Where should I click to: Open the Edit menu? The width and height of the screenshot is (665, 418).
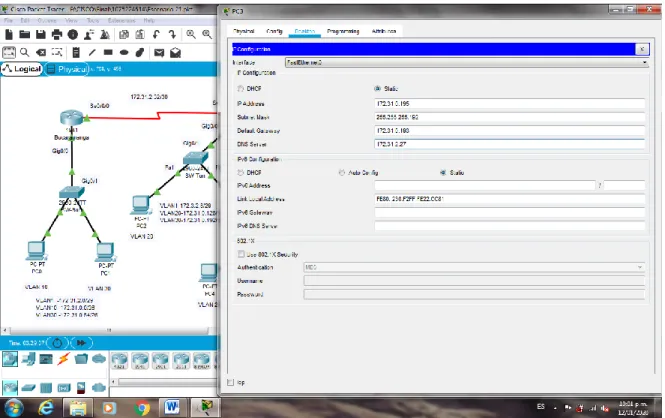pyautogui.click(x=25, y=20)
